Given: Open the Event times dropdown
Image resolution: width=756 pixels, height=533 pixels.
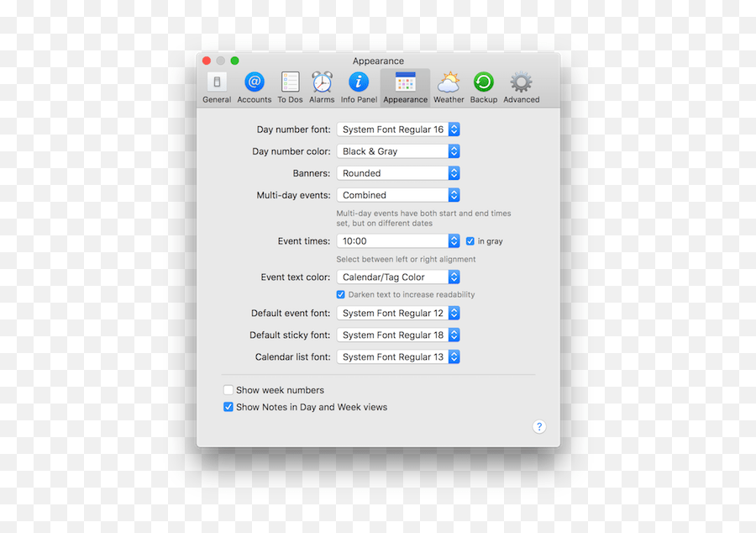Looking at the screenshot, I should pos(397,240).
